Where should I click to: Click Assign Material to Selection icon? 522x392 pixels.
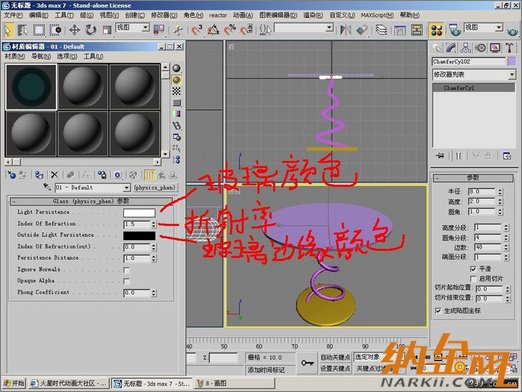39,175
